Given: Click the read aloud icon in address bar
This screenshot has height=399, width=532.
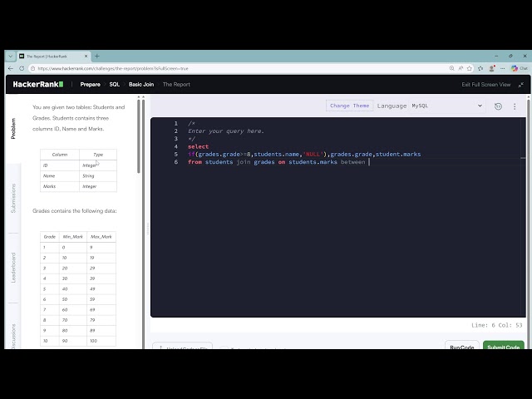Looking at the screenshot, I should (x=461, y=68).
